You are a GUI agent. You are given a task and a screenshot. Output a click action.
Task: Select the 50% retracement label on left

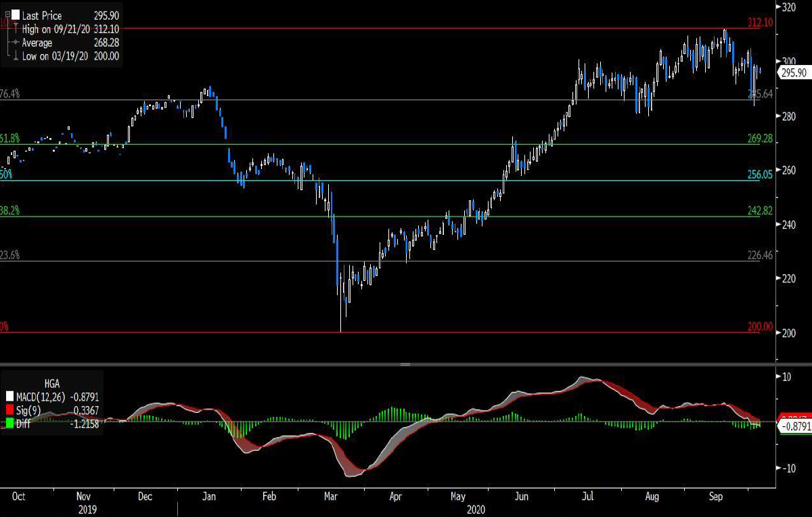[7, 175]
